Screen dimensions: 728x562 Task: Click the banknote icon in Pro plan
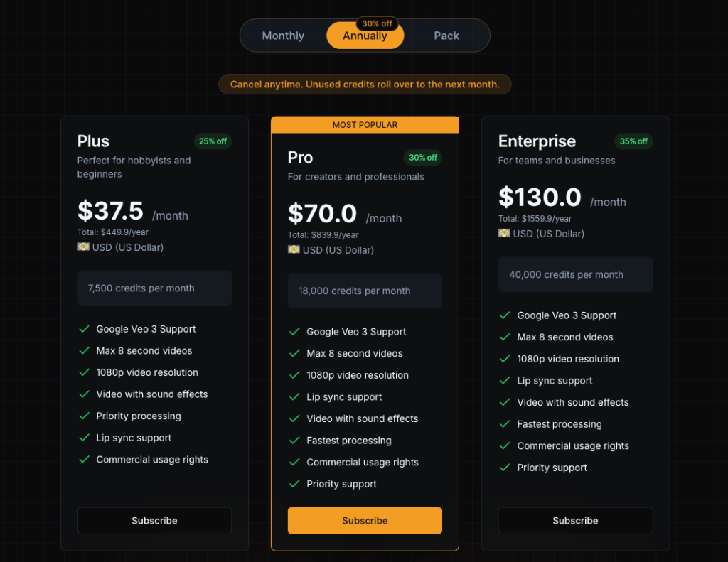coord(294,249)
